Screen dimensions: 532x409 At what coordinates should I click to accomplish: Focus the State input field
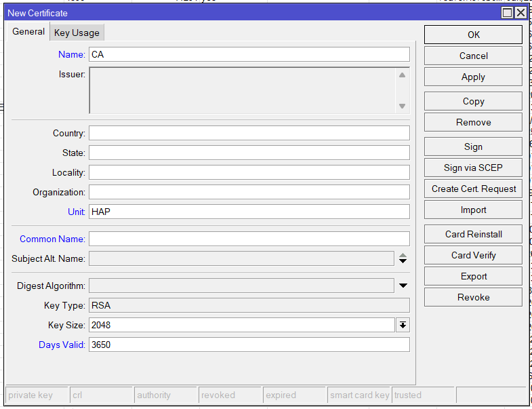coord(249,153)
